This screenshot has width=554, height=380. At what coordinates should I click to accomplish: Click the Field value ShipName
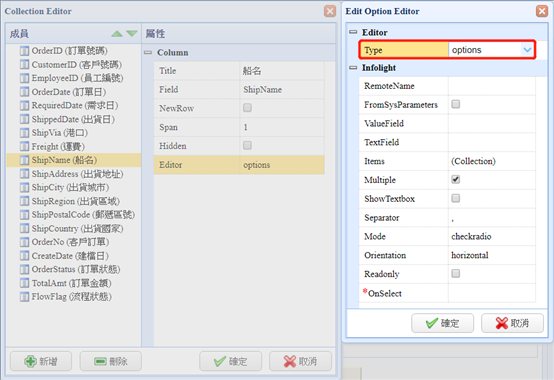click(282, 90)
